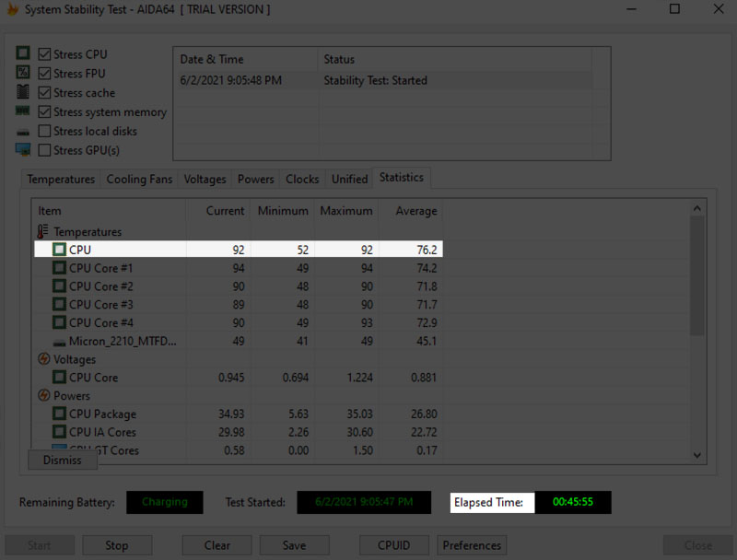Viewport: 737px width, 560px height.
Task: Click the 00:45:55 elapsed time display
Action: click(x=573, y=502)
